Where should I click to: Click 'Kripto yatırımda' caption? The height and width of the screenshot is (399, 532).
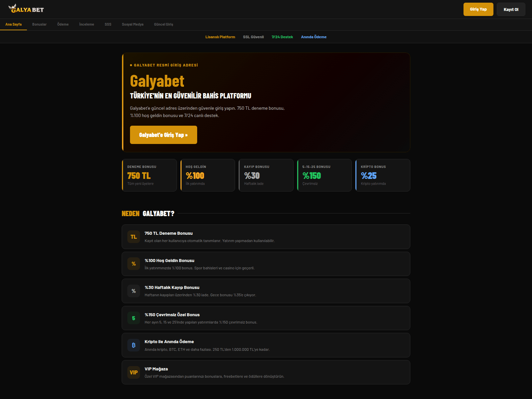[373, 184]
